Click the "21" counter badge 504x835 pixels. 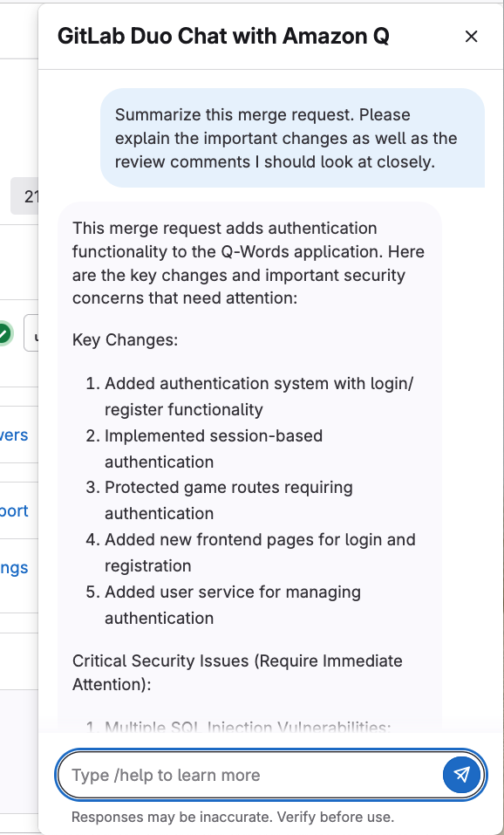29,196
